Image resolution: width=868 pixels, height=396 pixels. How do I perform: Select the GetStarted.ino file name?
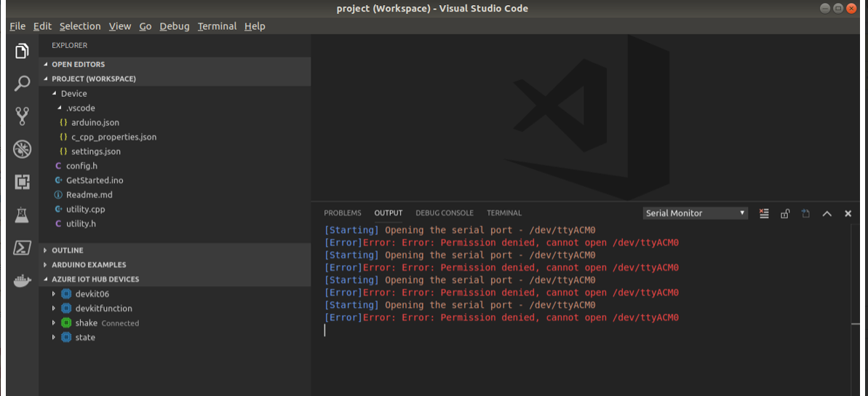click(95, 180)
